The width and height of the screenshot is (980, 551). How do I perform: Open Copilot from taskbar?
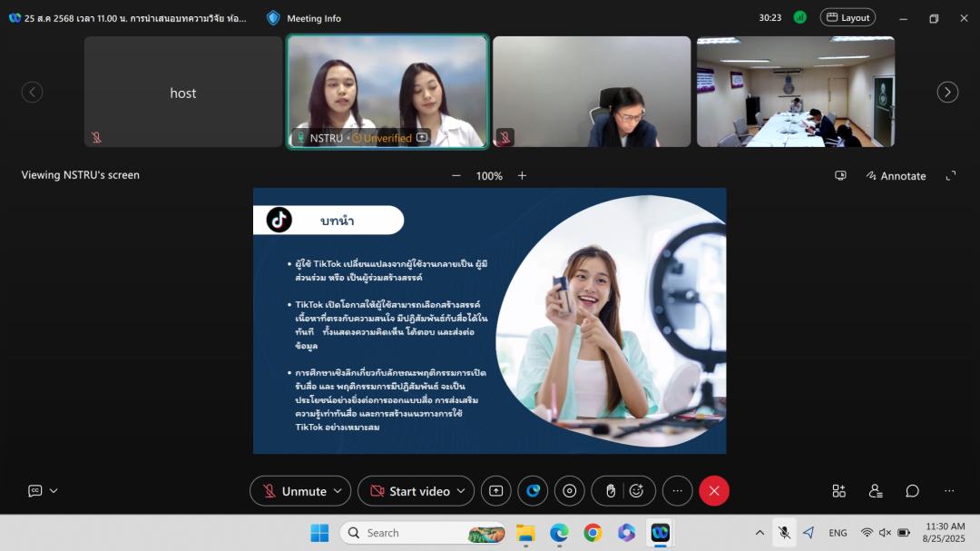coord(627,533)
